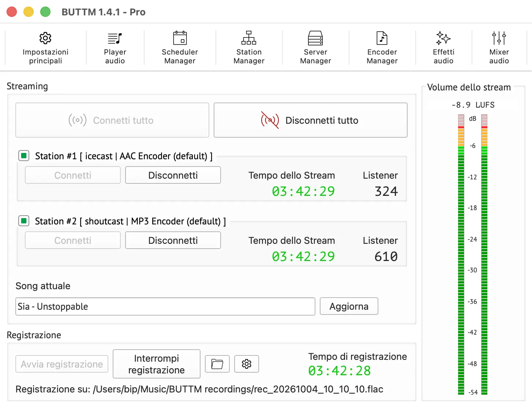Click the Volume dello stream heading
This screenshot has height=410, width=532.
pyautogui.click(x=469, y=87)
